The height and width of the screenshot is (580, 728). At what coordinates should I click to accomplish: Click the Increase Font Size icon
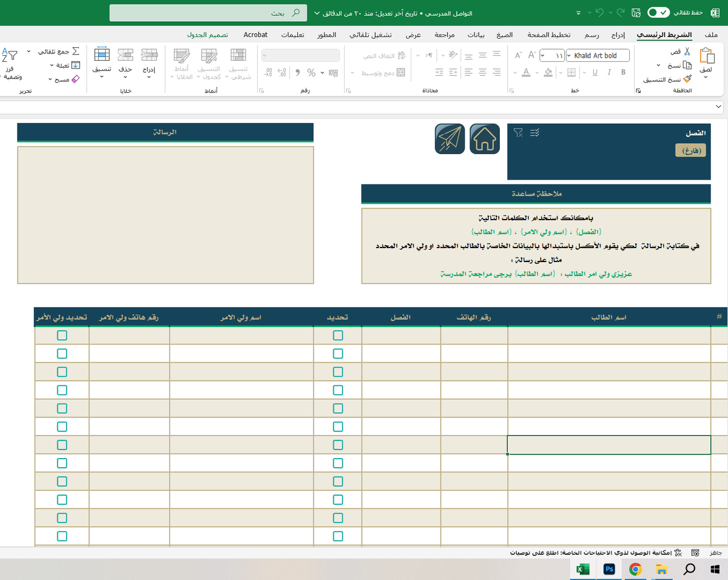point(532,55)
